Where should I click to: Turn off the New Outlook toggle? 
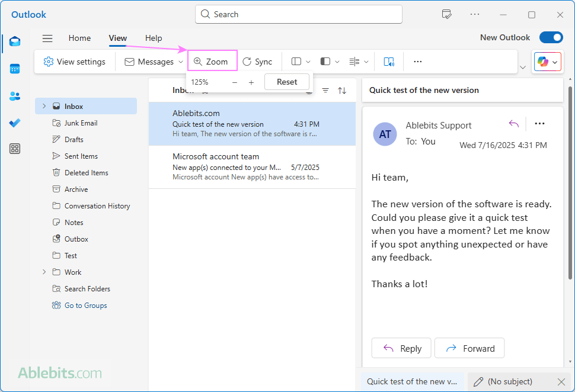click(551, 37)
